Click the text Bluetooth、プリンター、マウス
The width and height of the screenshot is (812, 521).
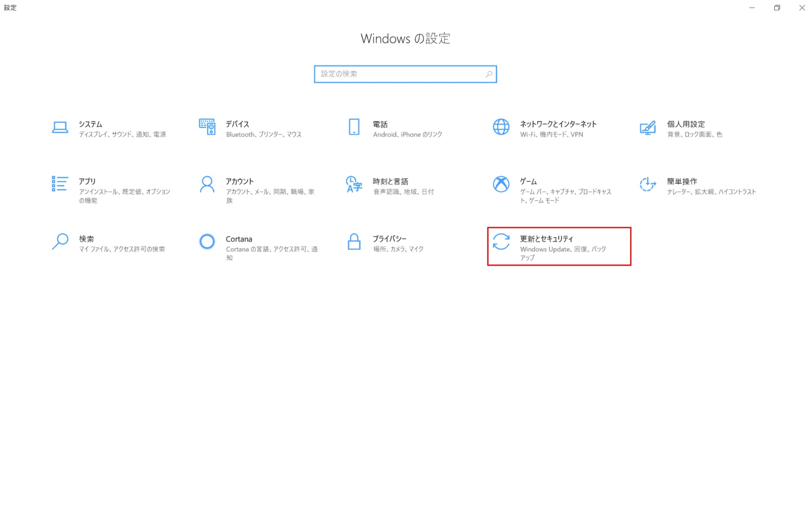point(264,135)
